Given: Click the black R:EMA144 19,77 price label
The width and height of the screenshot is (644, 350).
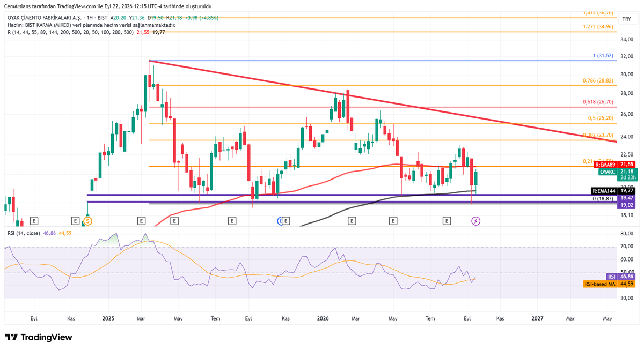Looking at the screenshot, I should (612, 190).
